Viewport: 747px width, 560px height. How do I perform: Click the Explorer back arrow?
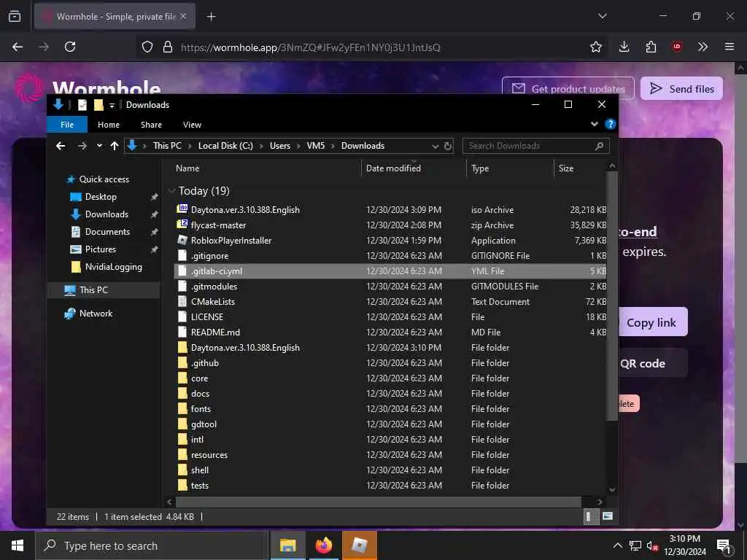click(x=61, y=146)
